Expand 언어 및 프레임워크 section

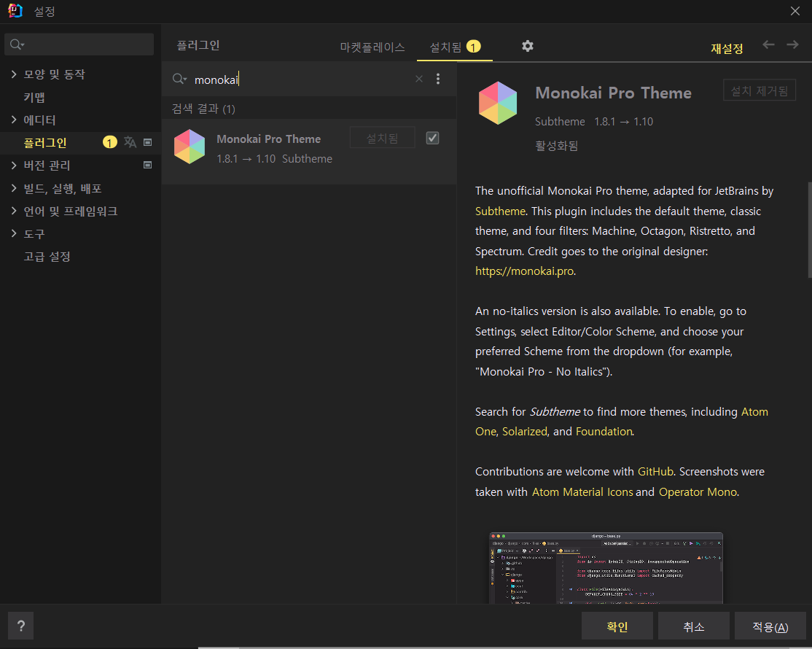[x=14, y=211]
